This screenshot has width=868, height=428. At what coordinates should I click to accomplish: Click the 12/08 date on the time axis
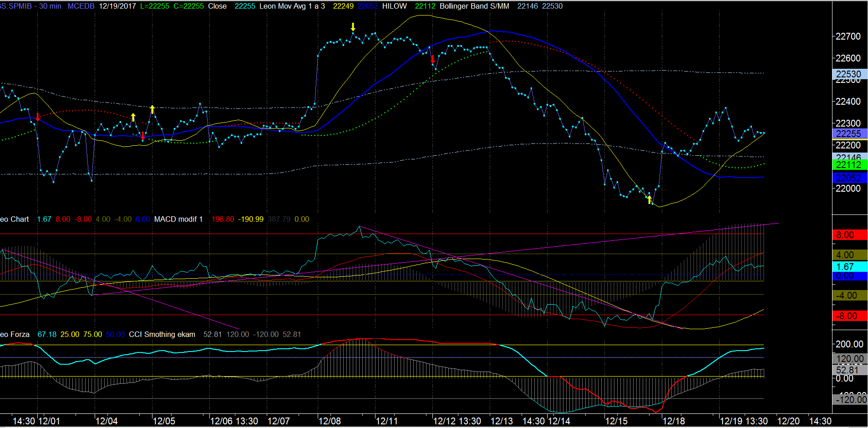click(330, 421)
